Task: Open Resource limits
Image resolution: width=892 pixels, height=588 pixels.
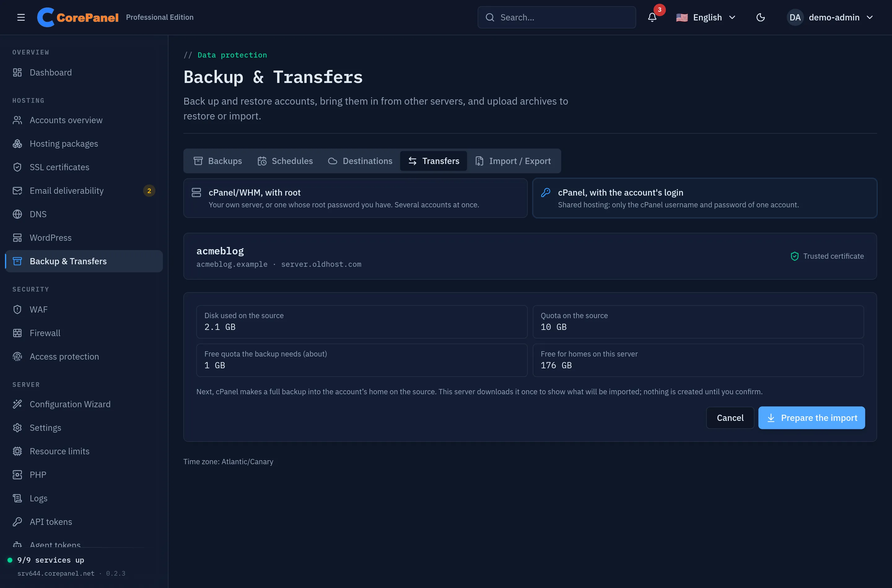Action: tap(84, 451)
